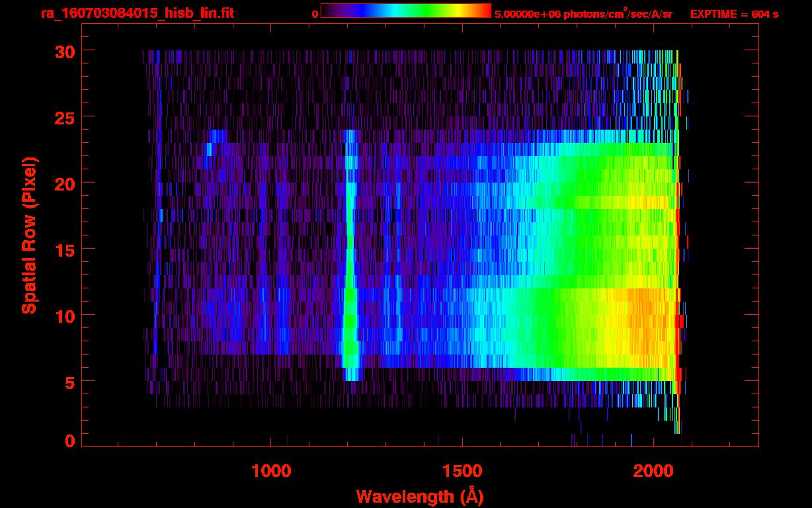Click the 1500 wavelength tick label

tap(462, 471)
